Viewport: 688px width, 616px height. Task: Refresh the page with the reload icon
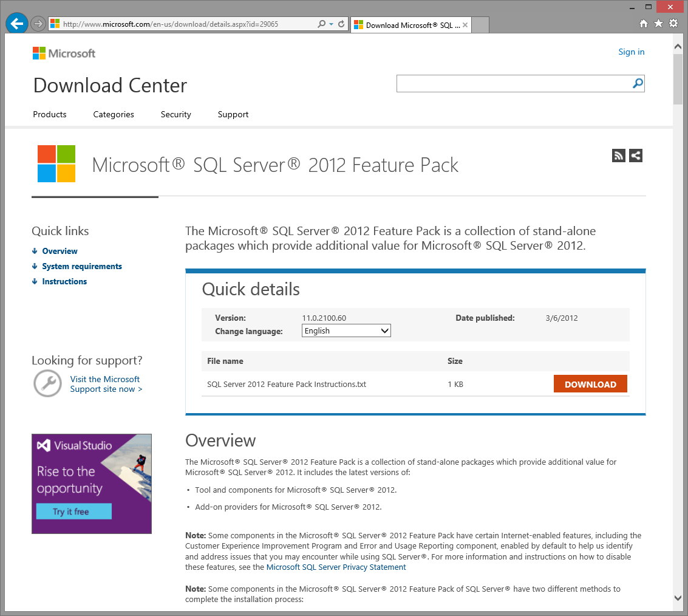pos(341,24)
